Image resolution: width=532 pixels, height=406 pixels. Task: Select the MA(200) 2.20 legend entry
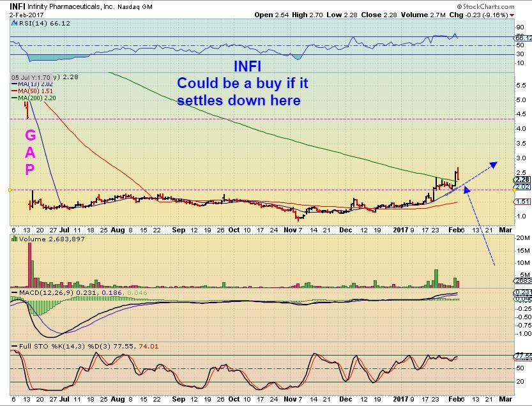[34, 98]
